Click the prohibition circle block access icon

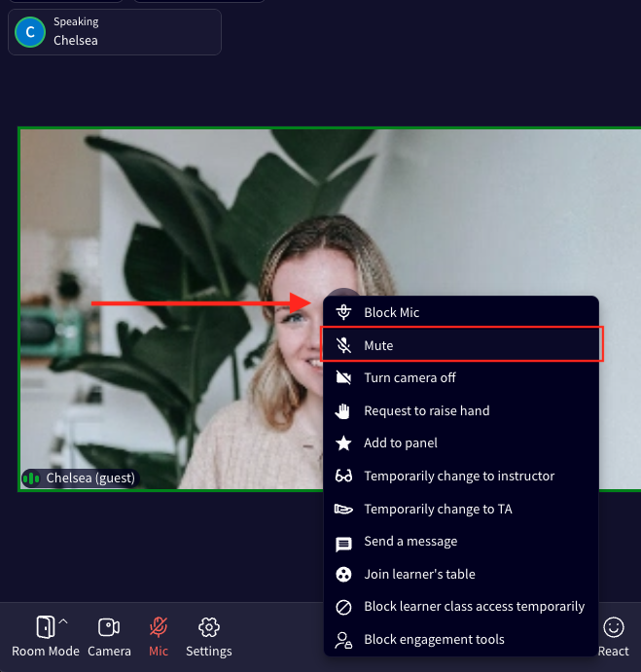tap(343, 607)
